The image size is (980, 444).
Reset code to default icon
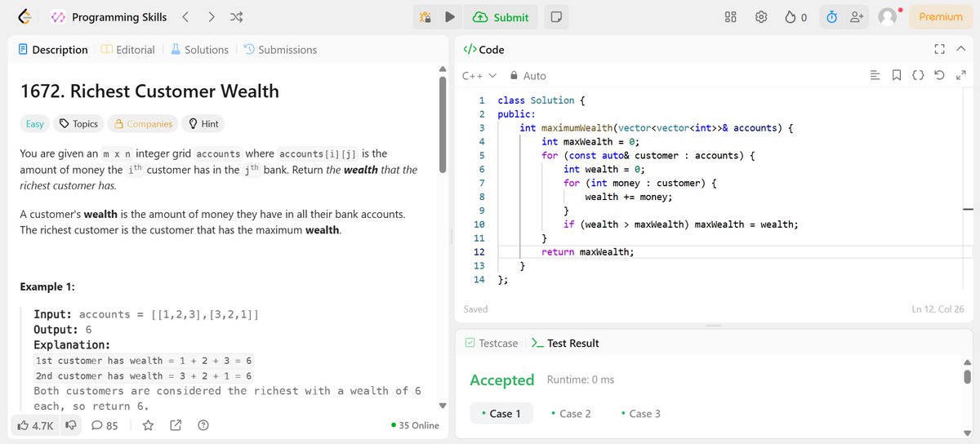(939, 76)
